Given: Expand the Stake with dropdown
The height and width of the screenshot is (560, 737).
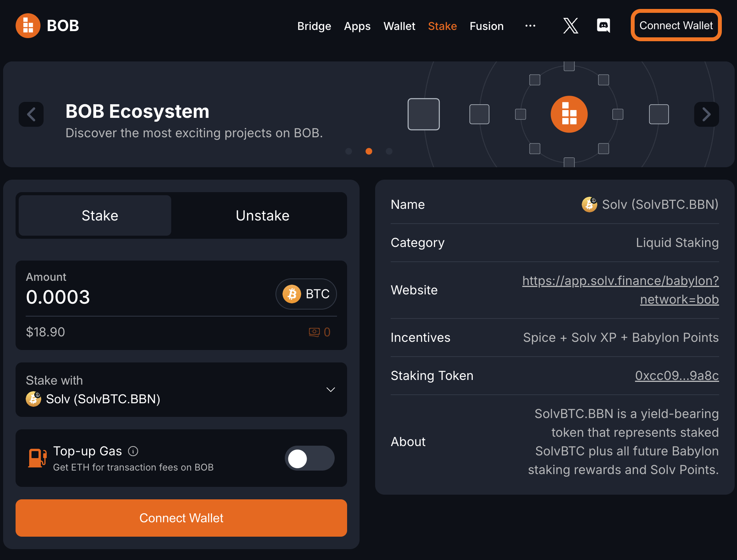Looking at the screenshot, I should (330, 389).
